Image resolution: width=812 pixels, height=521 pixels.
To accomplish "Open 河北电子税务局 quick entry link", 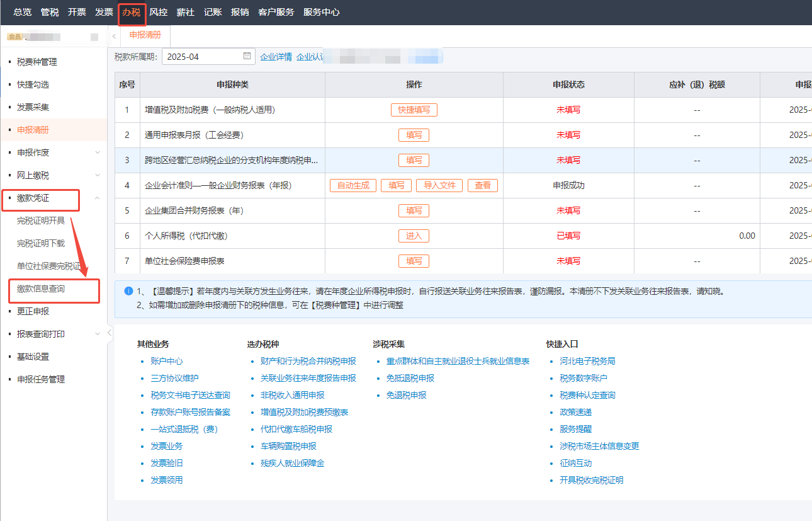I will [587, 361].
